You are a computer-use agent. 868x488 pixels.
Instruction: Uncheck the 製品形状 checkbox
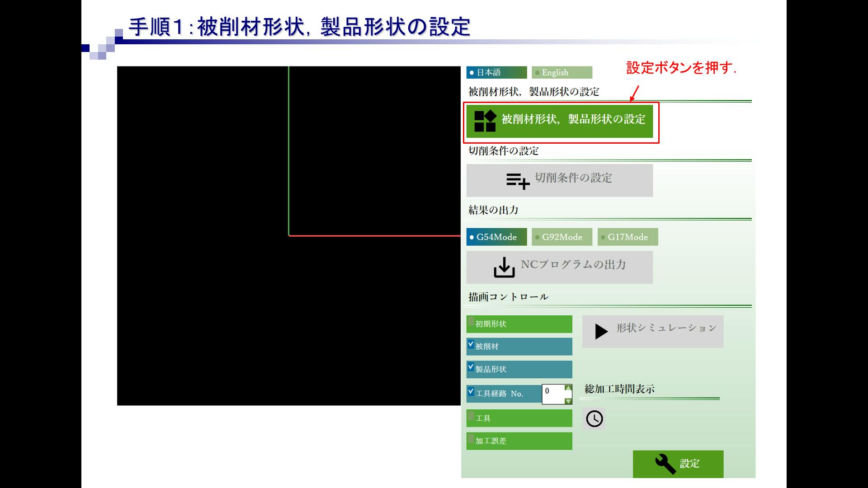pyautogui.click(x=471, y=367)
